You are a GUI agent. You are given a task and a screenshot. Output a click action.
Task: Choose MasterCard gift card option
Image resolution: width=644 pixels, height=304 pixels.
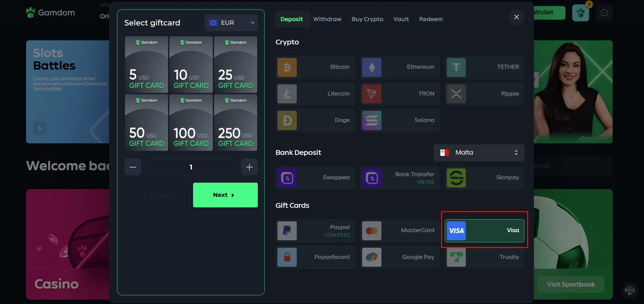pyautogui.click(x=400, y=231)
